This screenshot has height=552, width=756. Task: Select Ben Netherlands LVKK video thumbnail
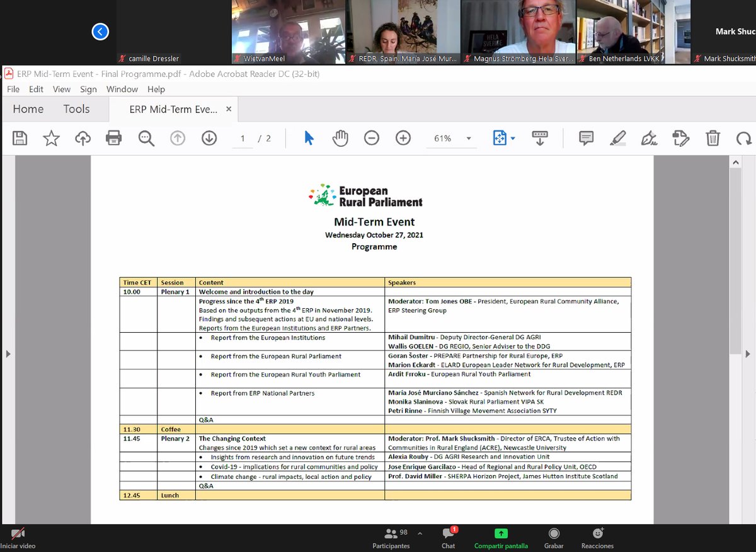634,32
